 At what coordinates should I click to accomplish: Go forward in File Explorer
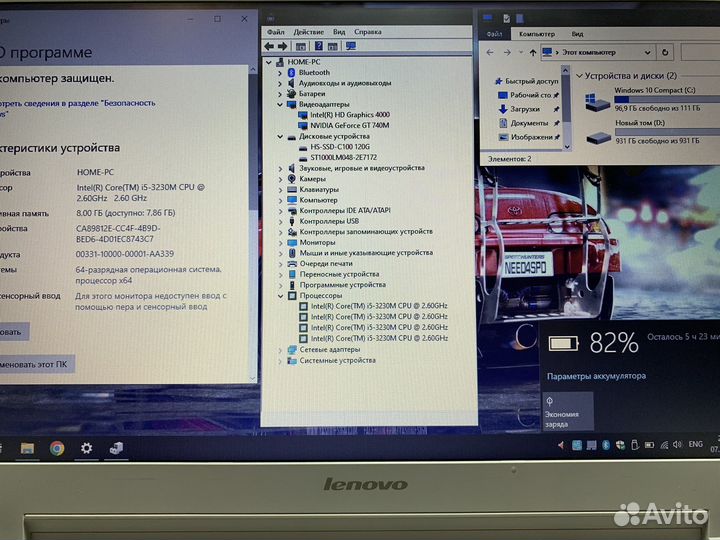tap(507, 53)
